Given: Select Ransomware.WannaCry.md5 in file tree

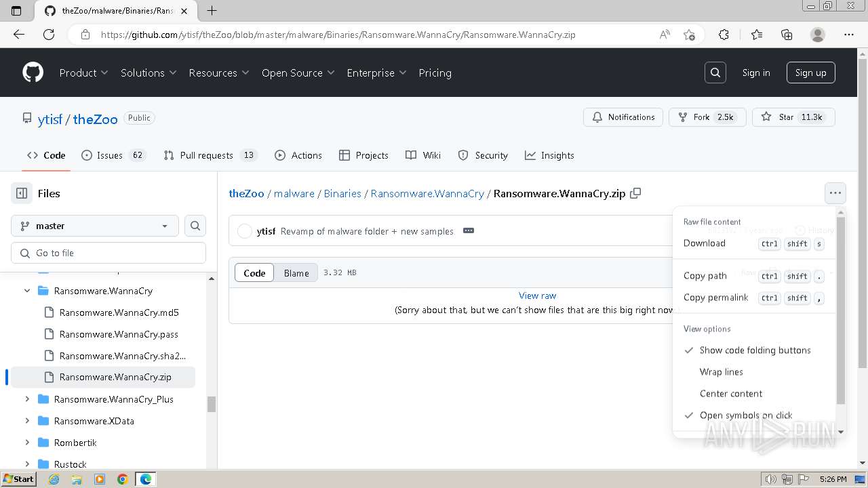Looking at the screenshot, I should pos(119,312).
